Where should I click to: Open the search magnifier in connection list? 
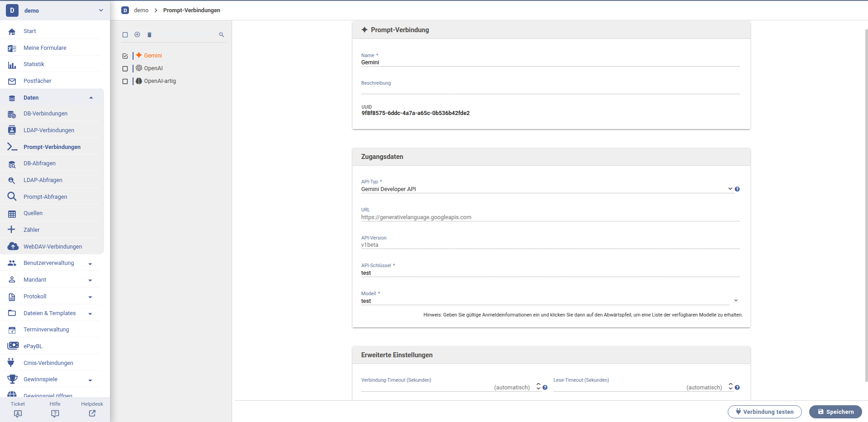(221, 34)
